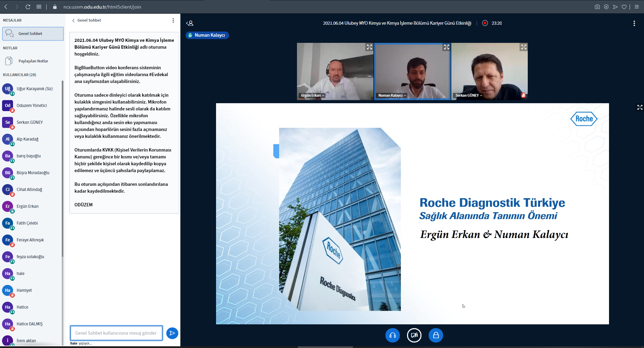Click the Serkan GÜNEY webcam thumbnail
The image size is (644, 348).
(x=489, y=71)
